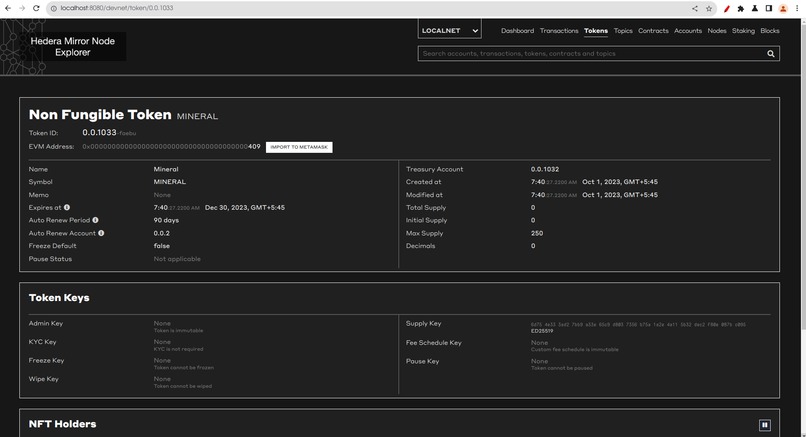
Task: Select the Max Supply value 250
Action: 537,233
